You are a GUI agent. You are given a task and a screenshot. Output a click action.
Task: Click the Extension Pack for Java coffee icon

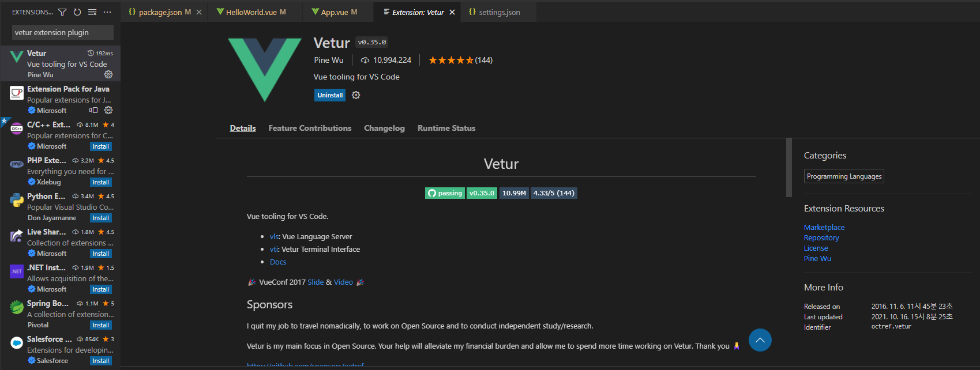17,92
